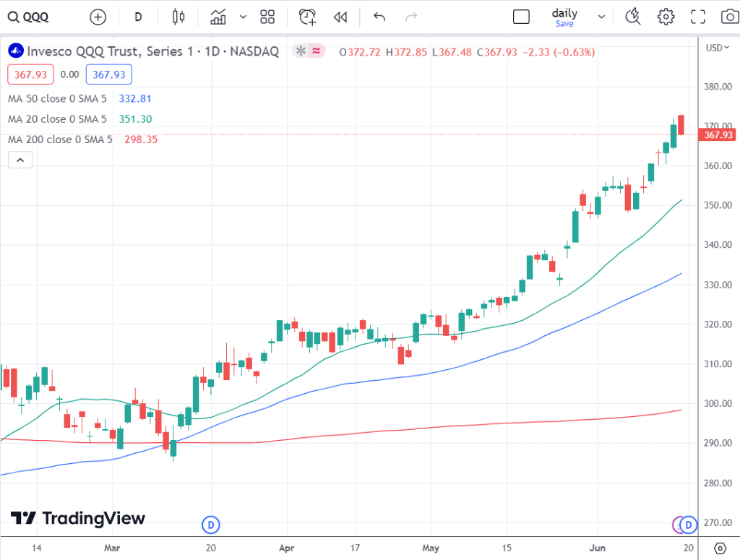Start bar replay mode
Viewport: 740px width, 560px height.
[x=340, y=17]
